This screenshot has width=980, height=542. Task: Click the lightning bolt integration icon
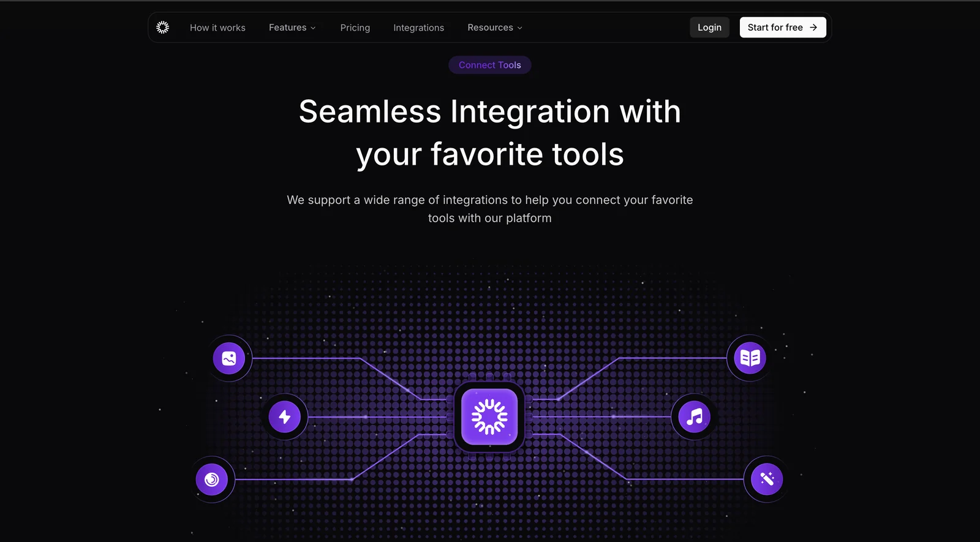coord(285,417)
